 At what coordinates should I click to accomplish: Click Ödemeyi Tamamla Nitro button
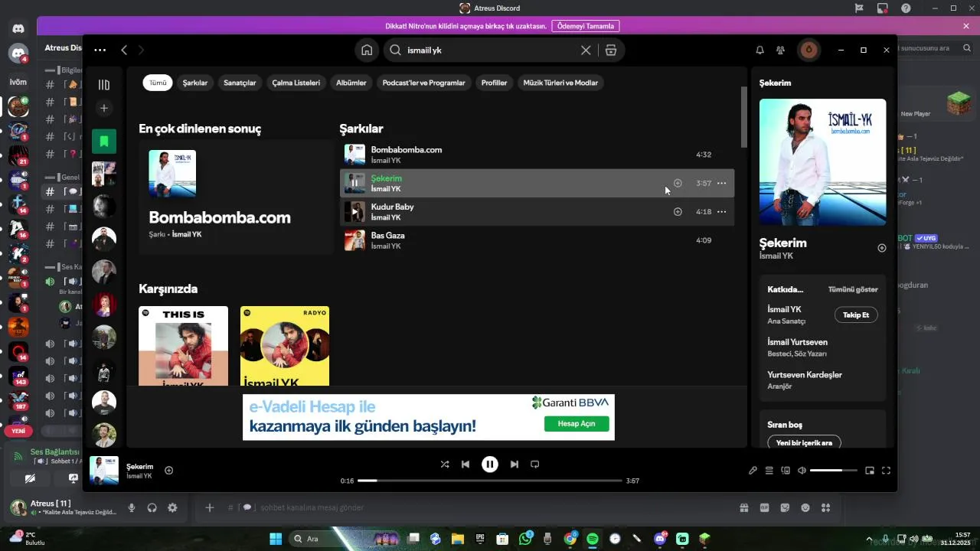(585, 26)
